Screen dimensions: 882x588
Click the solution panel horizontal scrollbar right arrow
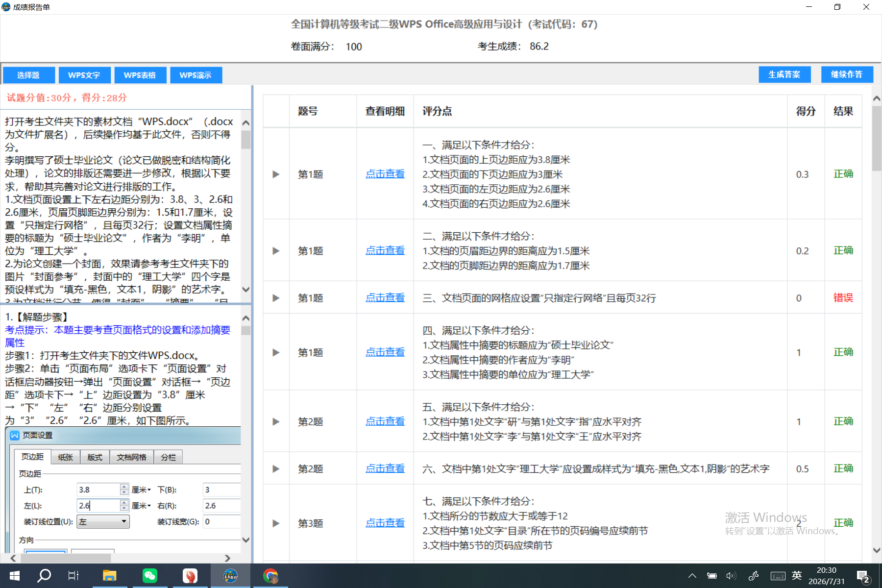click(x=227, y=558)
